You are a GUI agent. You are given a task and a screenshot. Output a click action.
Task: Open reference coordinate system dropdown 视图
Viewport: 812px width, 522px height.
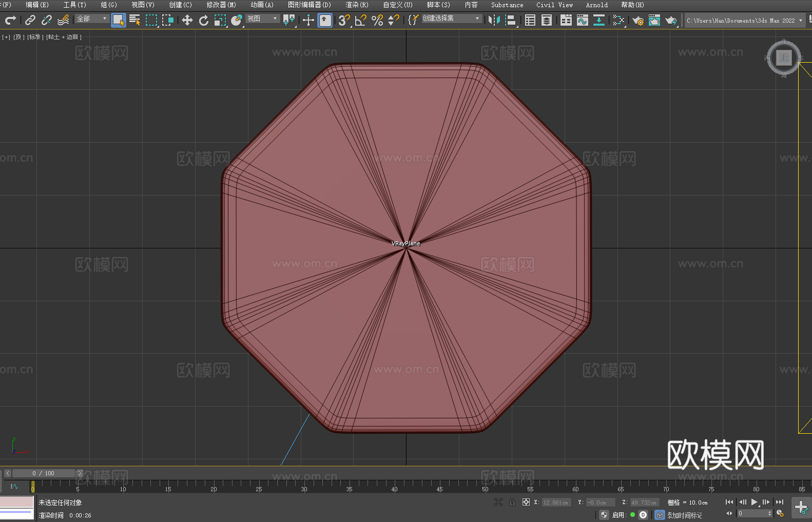pyautogui.click(x=262, y=18)
